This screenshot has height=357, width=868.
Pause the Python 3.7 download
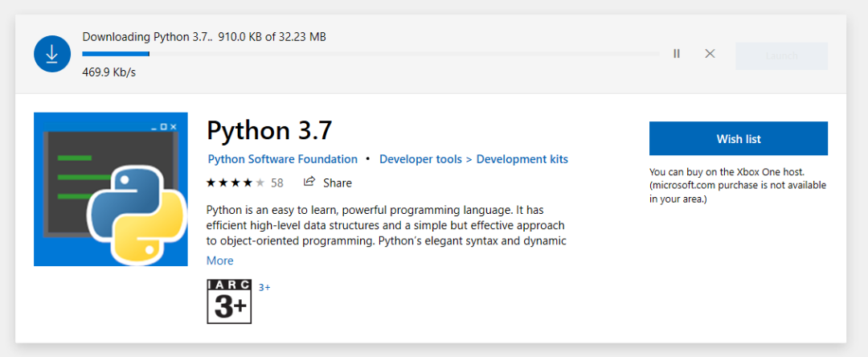click(x=677, y=54)
